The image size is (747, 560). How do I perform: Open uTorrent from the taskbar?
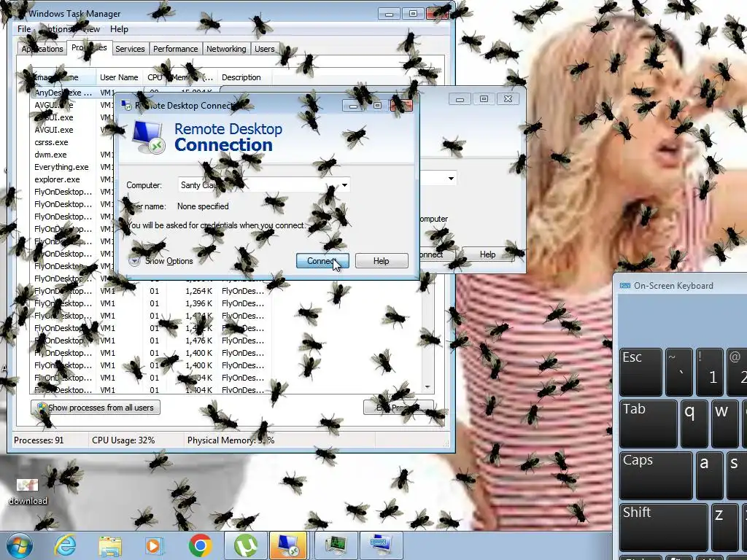tap(245, 545)
